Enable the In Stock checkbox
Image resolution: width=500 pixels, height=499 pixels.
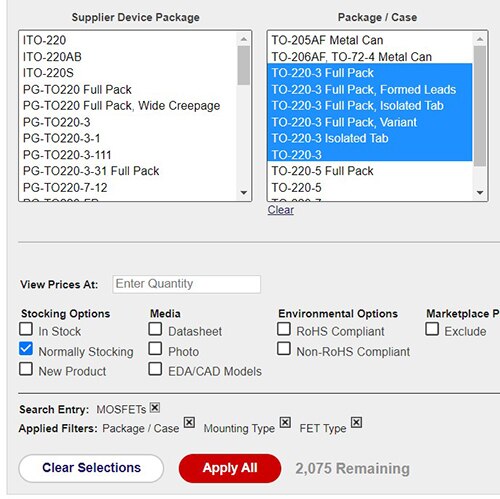[26, 329]
